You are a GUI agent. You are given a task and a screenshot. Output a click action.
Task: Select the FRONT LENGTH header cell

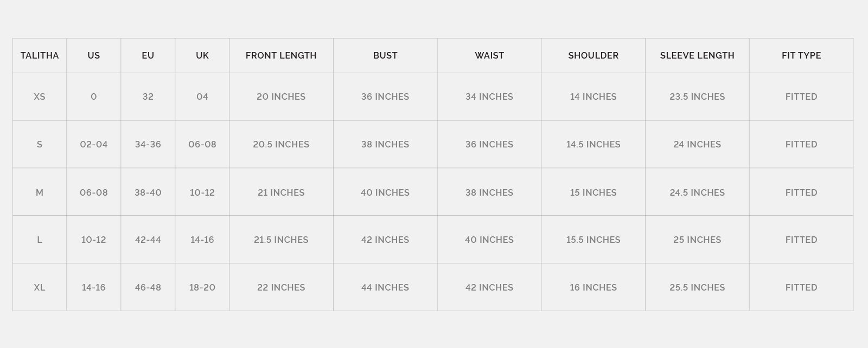click(281, 55)
